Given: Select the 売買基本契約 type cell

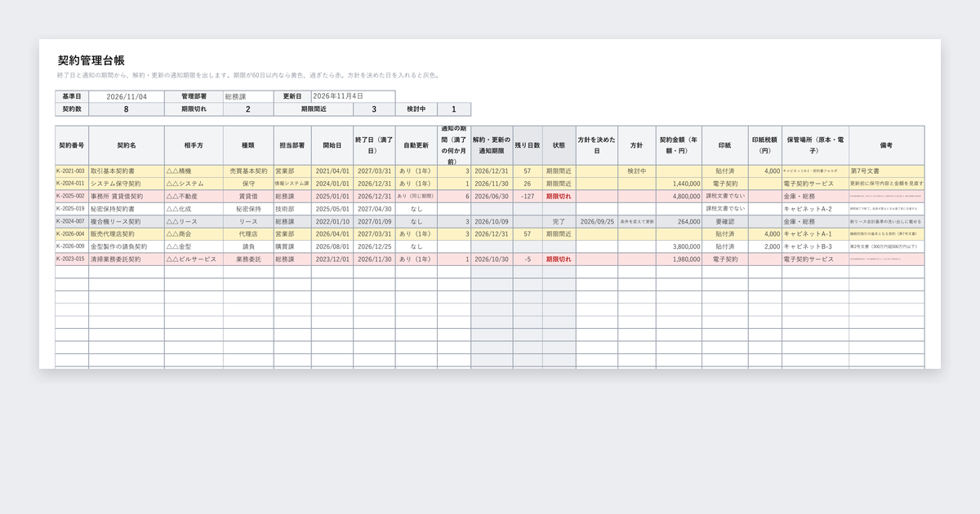Looking at the screenshot, I should tap(248, 171).
